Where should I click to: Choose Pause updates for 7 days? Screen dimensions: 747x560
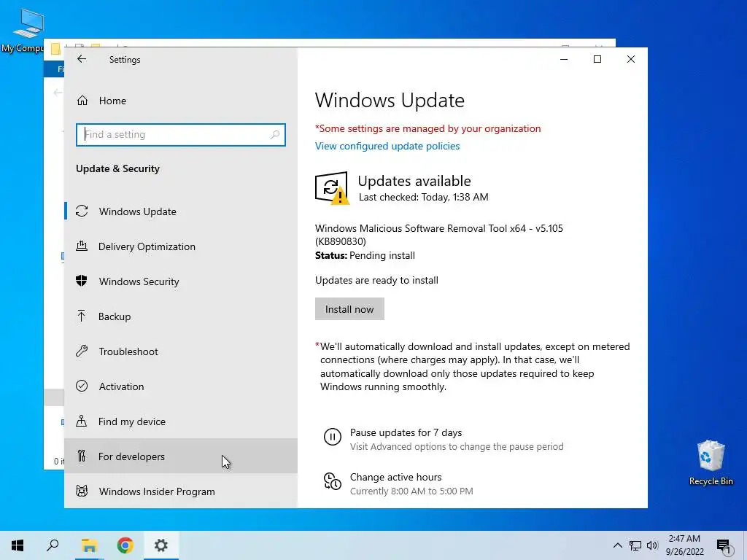(x=406, y=433)
